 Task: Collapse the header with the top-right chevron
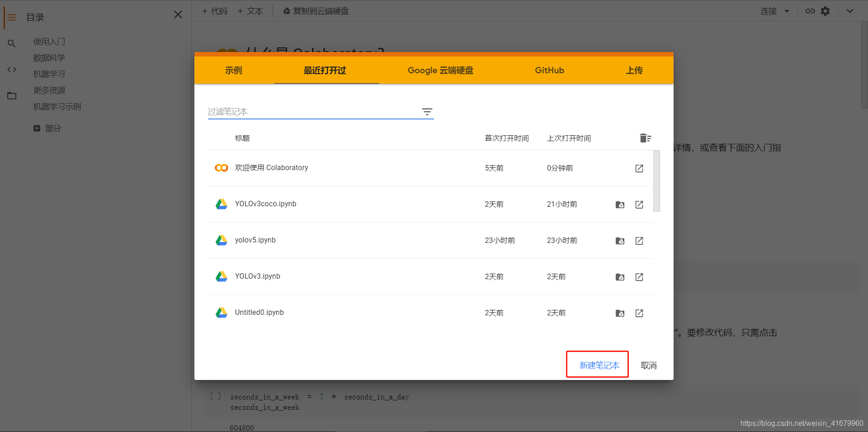pos(850,11)
